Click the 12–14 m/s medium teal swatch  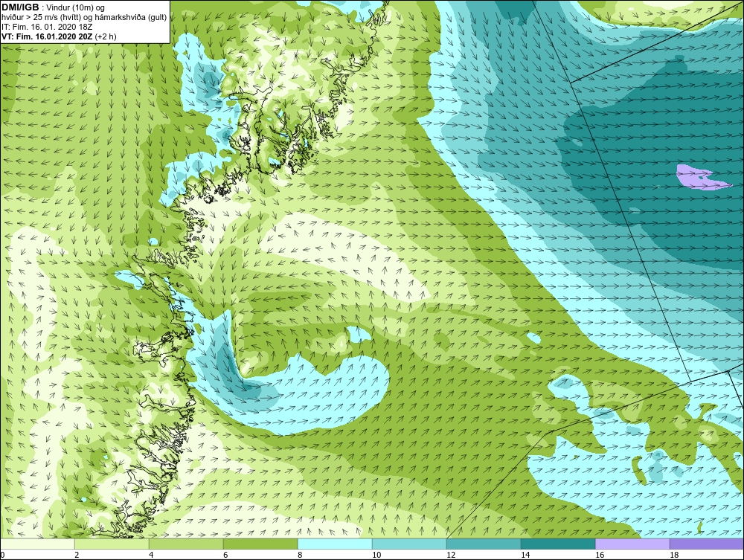(484, 544)
